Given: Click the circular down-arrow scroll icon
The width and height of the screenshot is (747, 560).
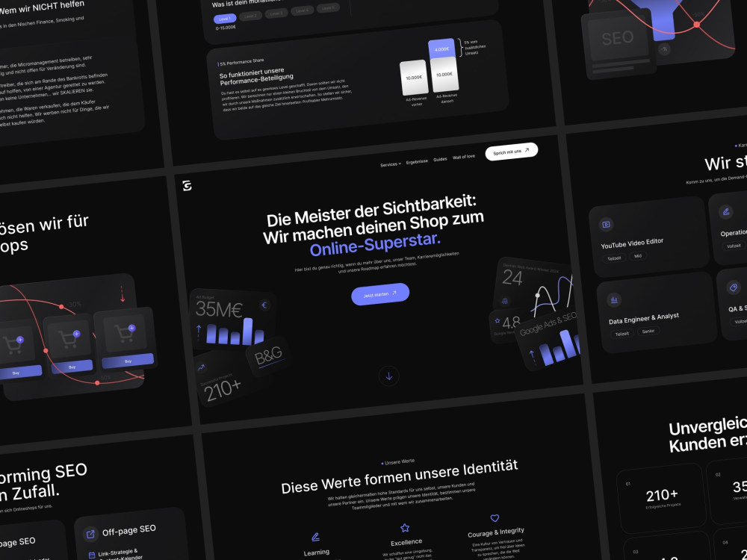Looking at the screenshot, I should tap(388, 376).
